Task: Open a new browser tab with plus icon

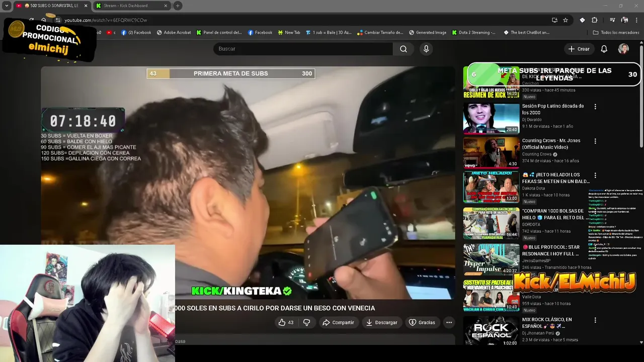Action: point(178,6)
